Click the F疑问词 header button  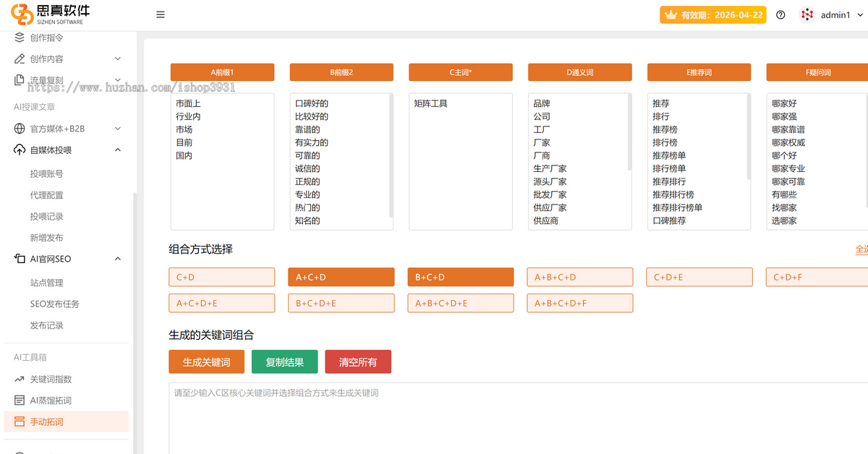817,72
